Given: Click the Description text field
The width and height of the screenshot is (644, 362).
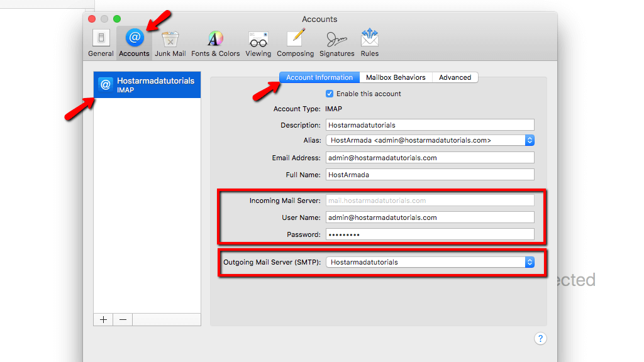Looking at the screenshot, I should [430, 125].
